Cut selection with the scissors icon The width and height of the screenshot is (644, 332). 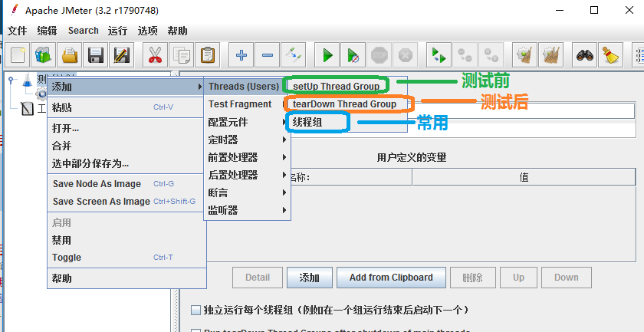(x=155, y=54)
